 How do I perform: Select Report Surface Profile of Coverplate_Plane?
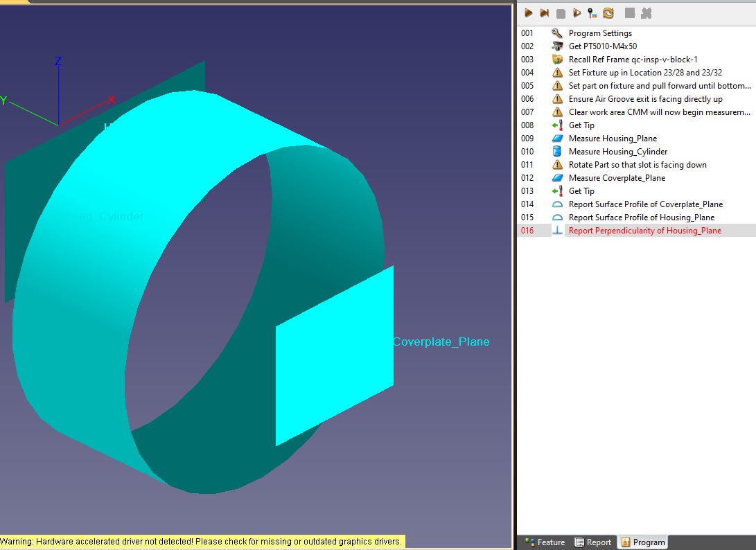[x=646, y=204]
